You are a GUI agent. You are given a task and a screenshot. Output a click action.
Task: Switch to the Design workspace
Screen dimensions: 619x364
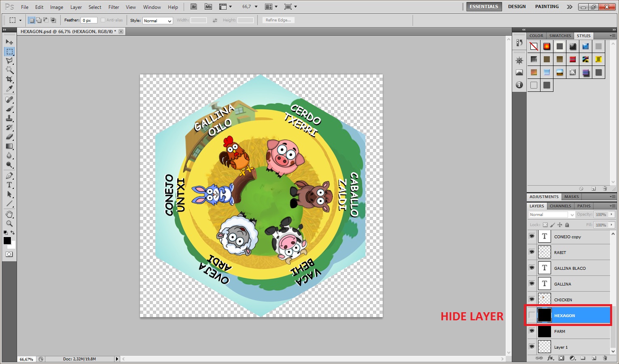coord(517,6)
